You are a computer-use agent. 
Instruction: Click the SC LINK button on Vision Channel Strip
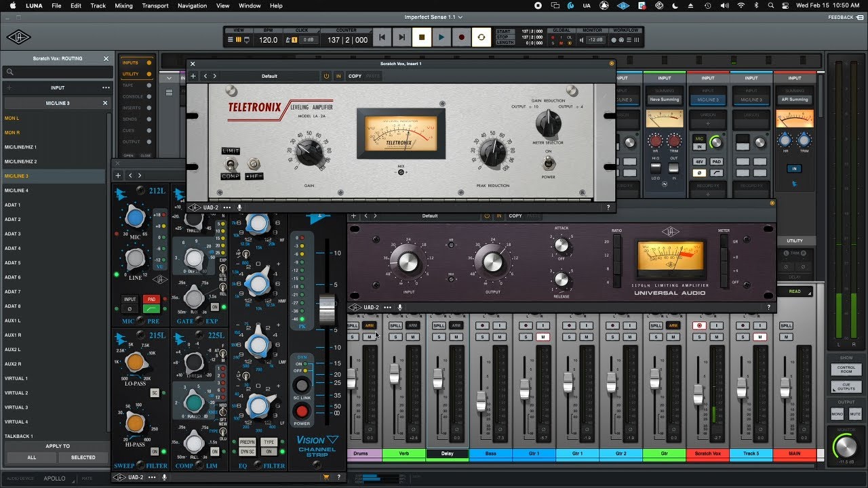302,386
